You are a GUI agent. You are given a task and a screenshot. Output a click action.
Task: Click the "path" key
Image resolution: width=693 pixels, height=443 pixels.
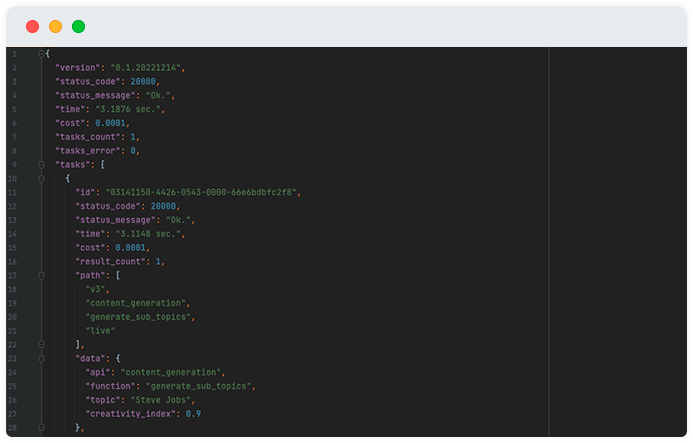[x=90, y=275]
